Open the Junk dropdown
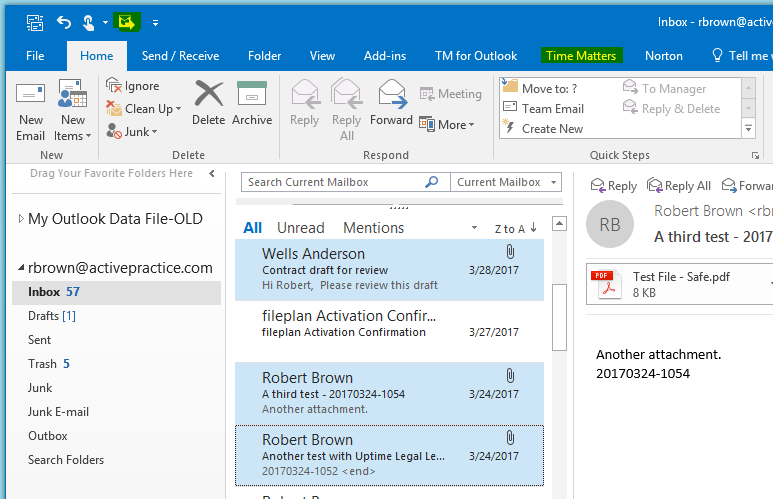This screenshot has height=499, width=773. tap(132, 132)
